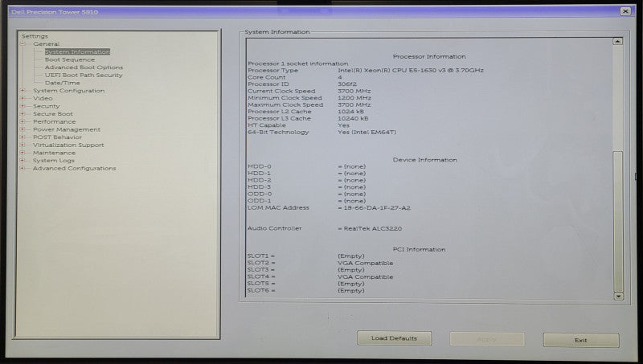Select the Video category label
Image resolution: width=643 pixels, height=364 pixels.
coord(43,99)
